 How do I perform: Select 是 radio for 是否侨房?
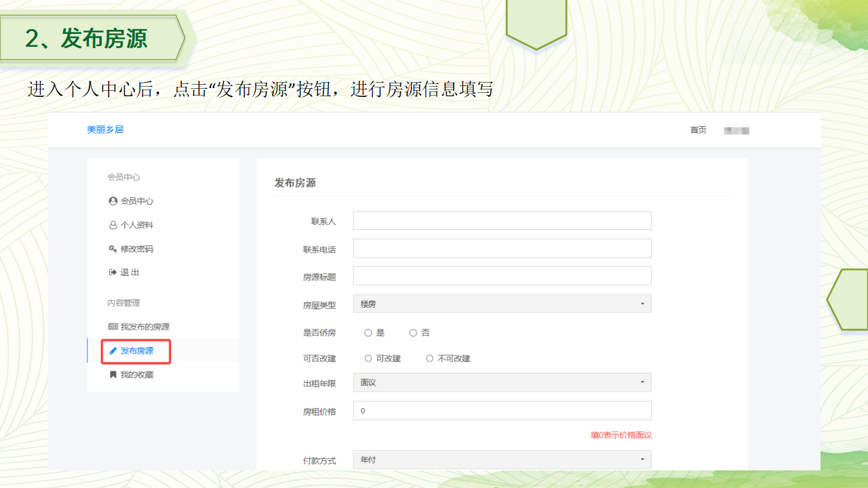pos(368,333)
